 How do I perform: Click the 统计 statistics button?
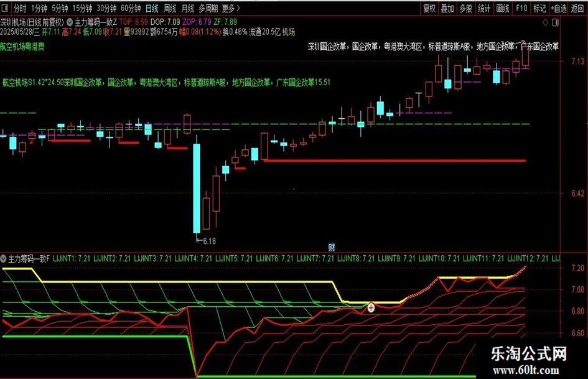484,8
